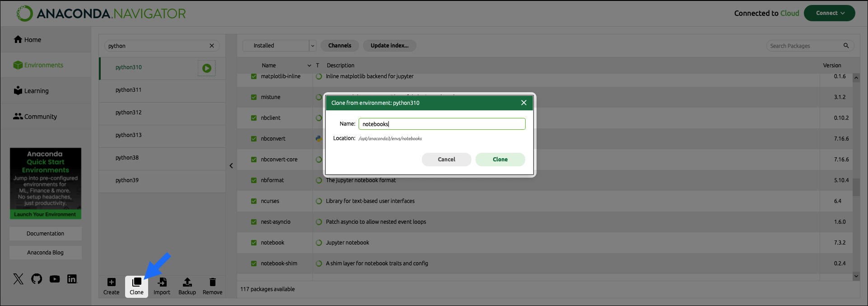
Task: Click Launch Your Environment banner button
Action: [45, 215]
